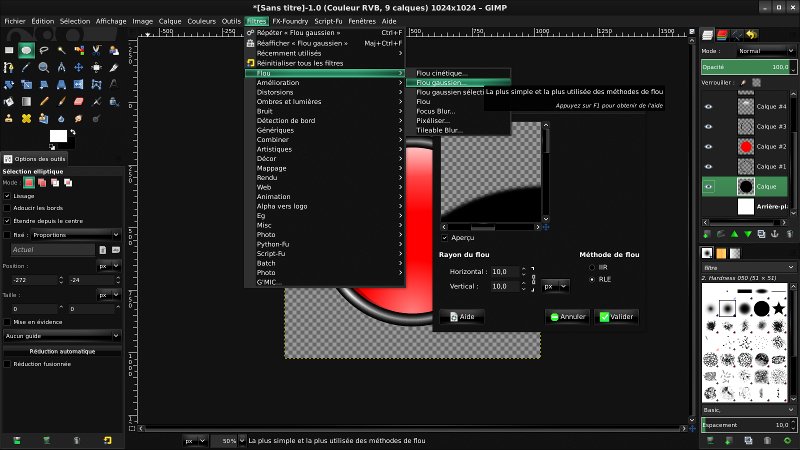Toggle Étendre depuis le centre checkbox
800x450 pixels.
tap(7, 221)
